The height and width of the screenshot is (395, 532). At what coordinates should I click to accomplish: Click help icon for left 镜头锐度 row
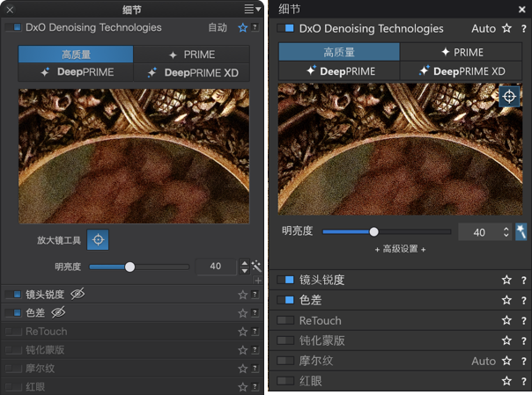tap(255, 295)
